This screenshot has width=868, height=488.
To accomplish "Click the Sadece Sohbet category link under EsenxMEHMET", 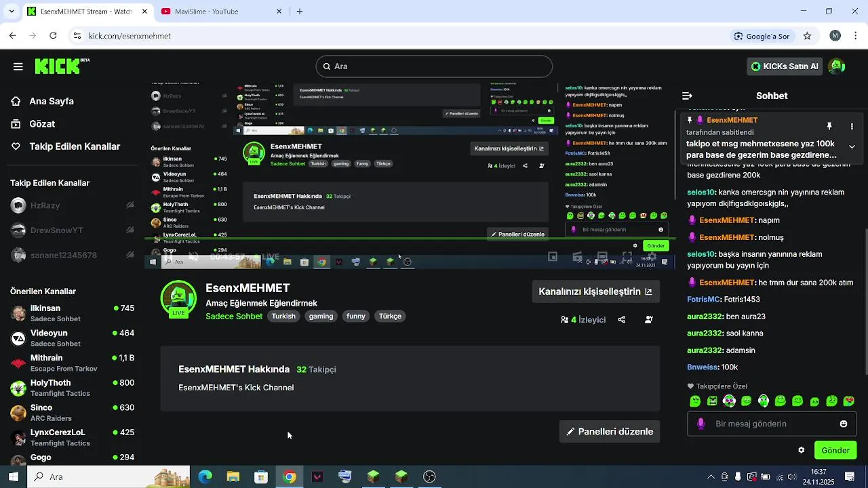I will (234, 317).
